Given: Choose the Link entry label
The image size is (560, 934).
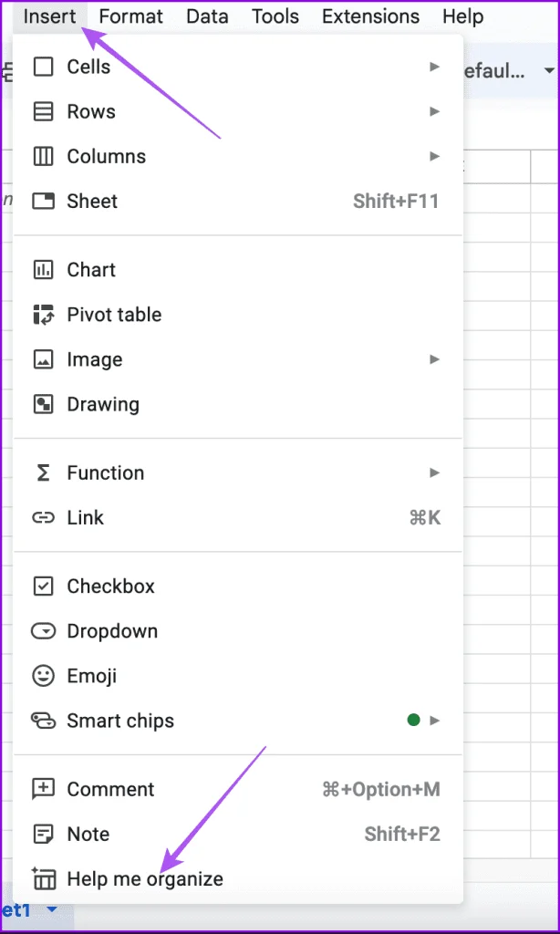Looking at the screenshot, I should 85,518.
